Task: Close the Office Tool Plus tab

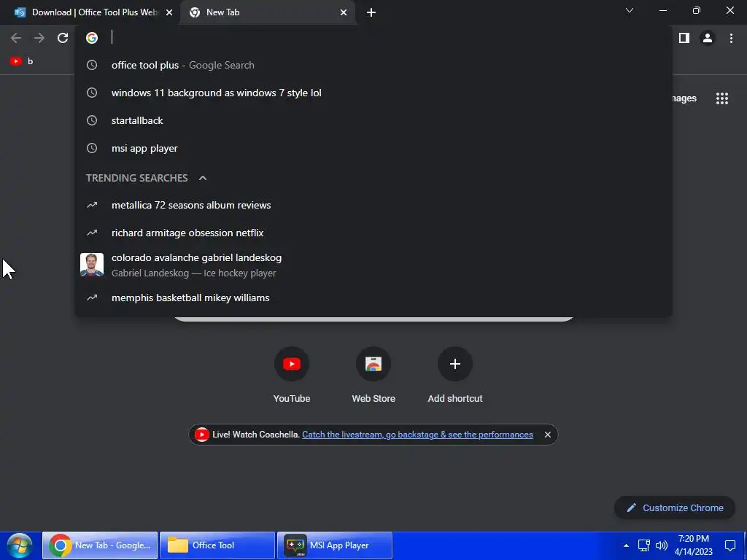Action: click(x=169, y=12)
